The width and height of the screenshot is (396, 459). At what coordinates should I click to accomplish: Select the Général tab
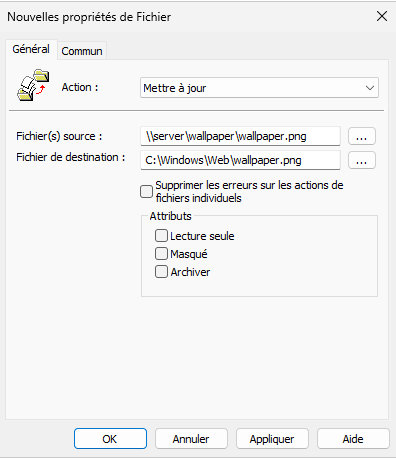point(31,49)
